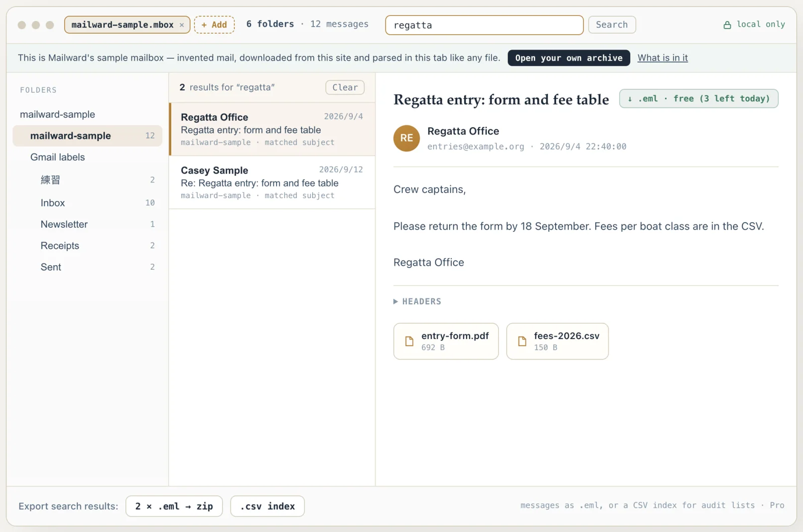Viewport: 803px width, 532px height.
Task: Download the message as .eml (free)
Action: pyautogui.click(x=699, y=99)
